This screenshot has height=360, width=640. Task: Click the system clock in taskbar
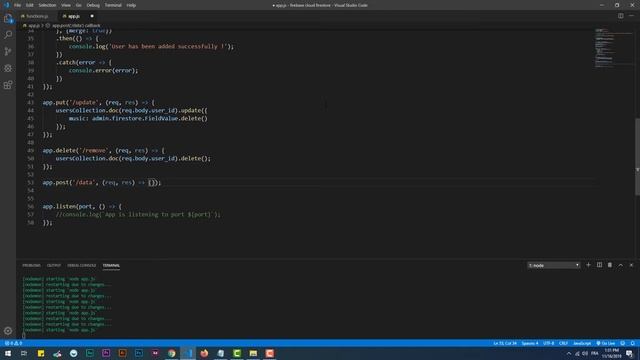(611, 353)
